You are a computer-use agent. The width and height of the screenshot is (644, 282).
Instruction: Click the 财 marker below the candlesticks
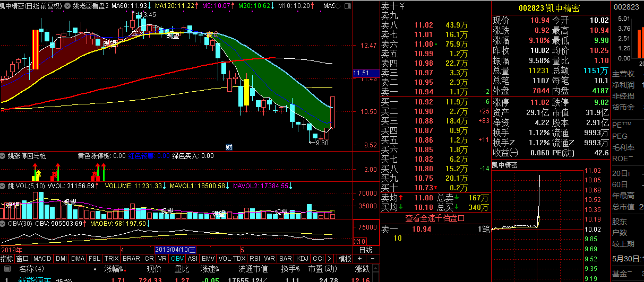[x=229, y=147]
